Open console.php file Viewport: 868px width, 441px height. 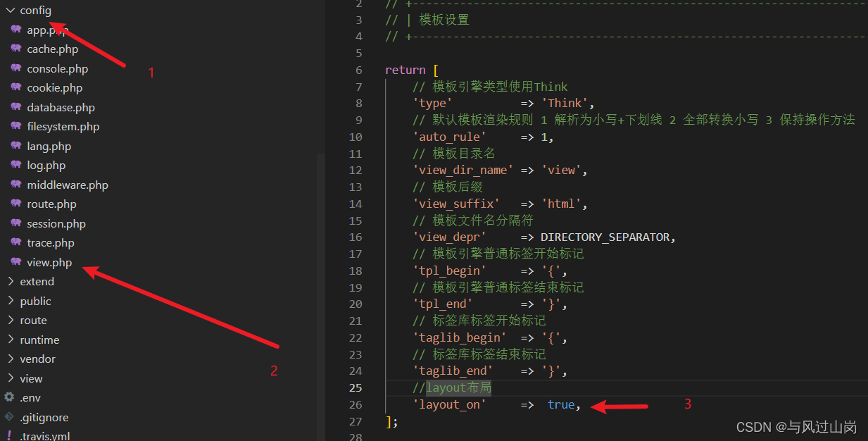(x=58, y=68)
